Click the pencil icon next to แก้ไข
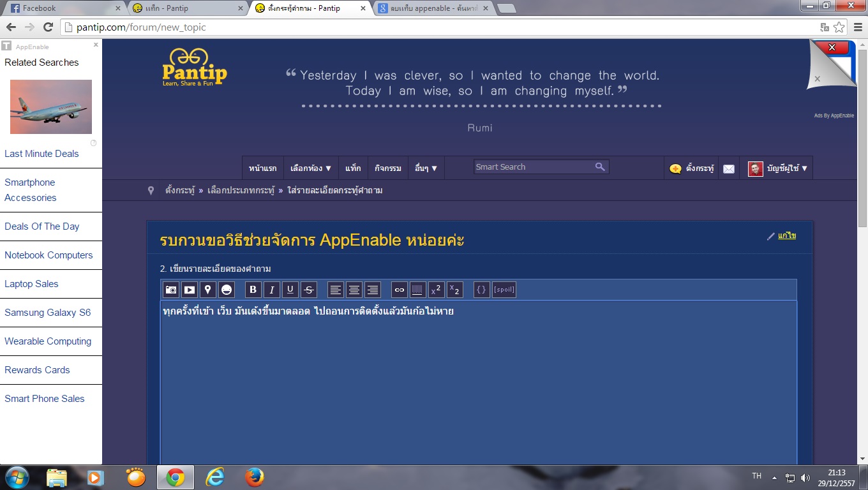The height and width of the screenshot is (490, 868). (x=771, y=236)
